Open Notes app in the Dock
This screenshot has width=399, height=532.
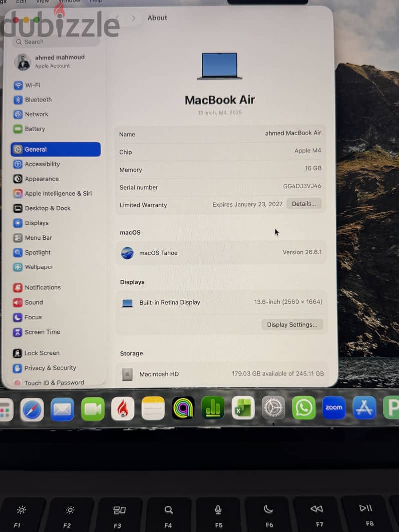tap(153, 408)
